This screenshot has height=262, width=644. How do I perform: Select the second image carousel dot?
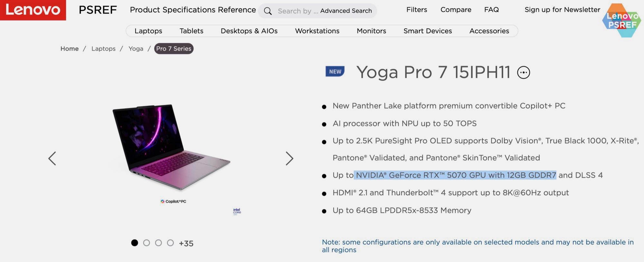147,243
